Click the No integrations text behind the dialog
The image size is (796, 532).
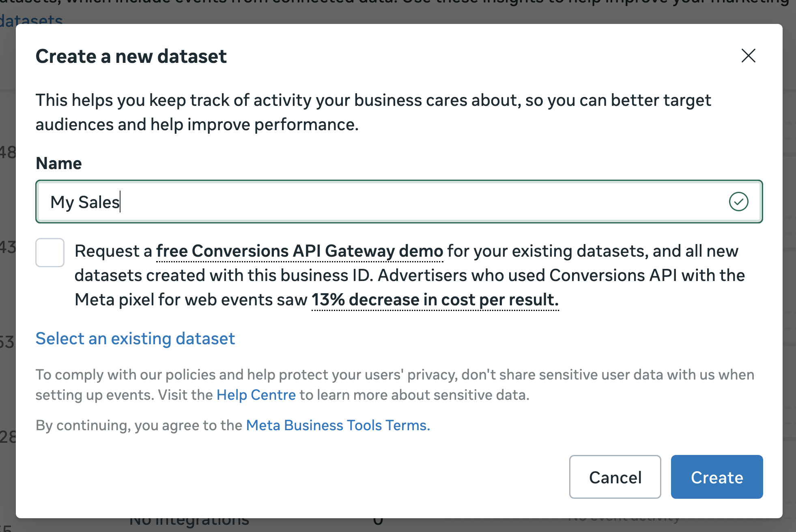tap(189, 522)
